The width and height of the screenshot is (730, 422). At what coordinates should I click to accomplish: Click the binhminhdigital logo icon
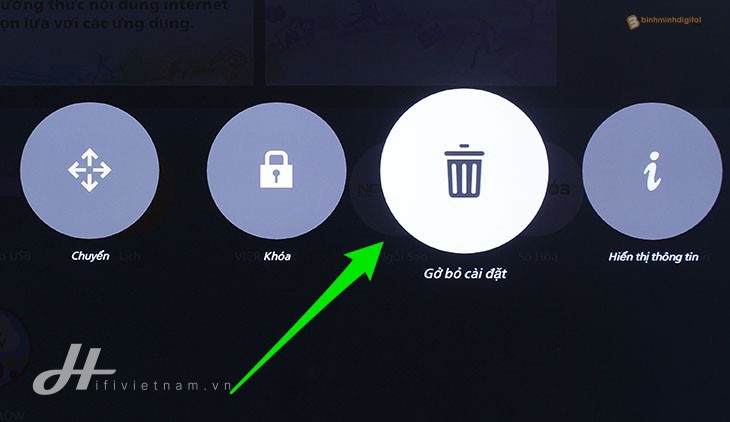pyautogui.click(x=633, y=21)
